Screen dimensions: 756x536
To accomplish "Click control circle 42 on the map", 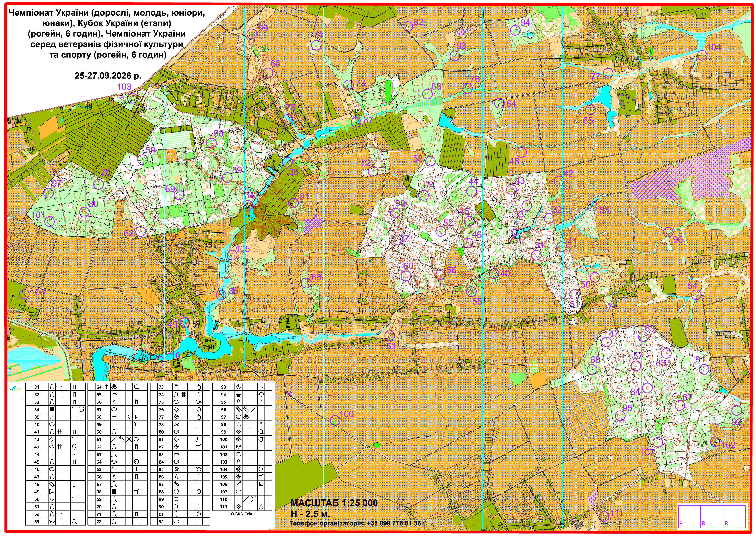I will pyautogui.click(x=559, y=181).
